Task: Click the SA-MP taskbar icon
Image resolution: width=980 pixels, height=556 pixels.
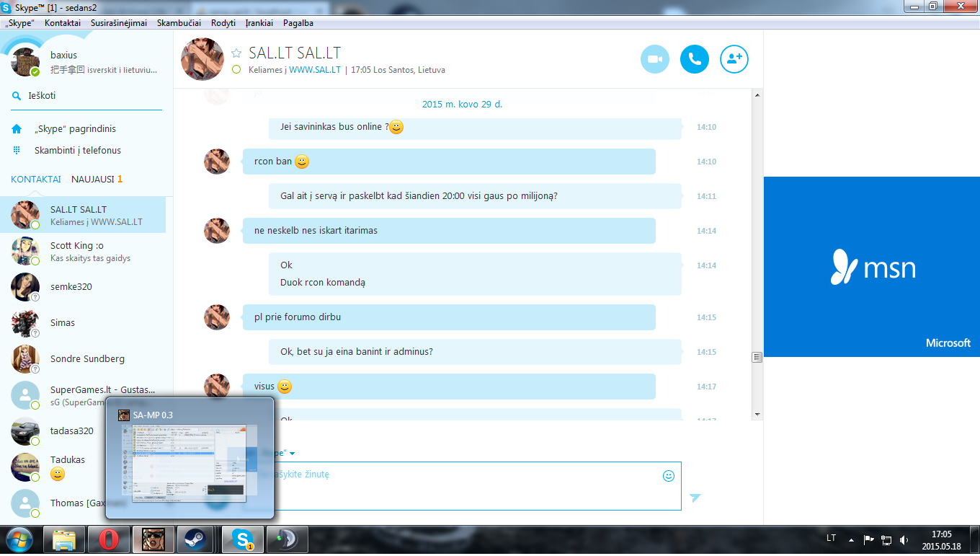Action: 153,539
